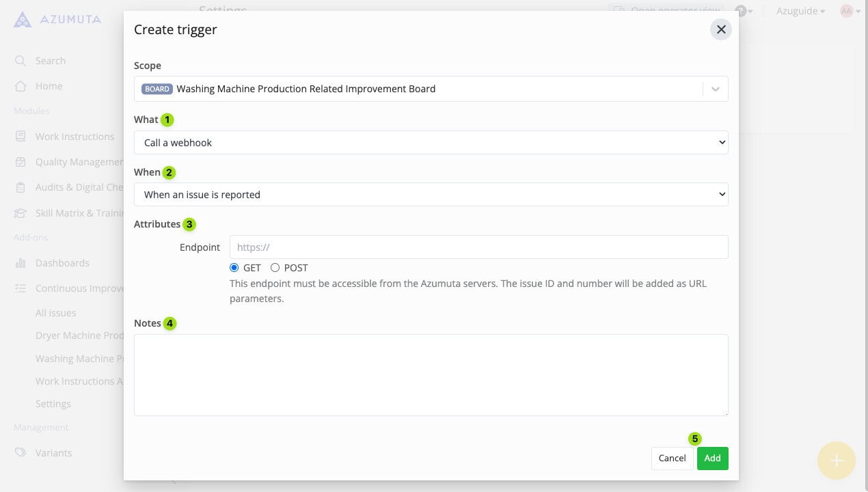
Task: Open Work Instructions module icon
Action: point(21,137)
